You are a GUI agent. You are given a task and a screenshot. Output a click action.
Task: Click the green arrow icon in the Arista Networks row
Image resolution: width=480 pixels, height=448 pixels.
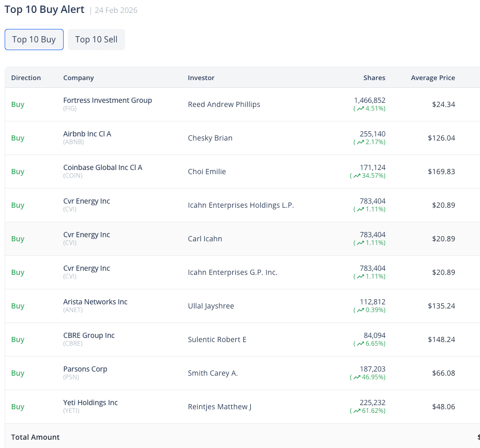pyautogui.click(x=362, y=310)
